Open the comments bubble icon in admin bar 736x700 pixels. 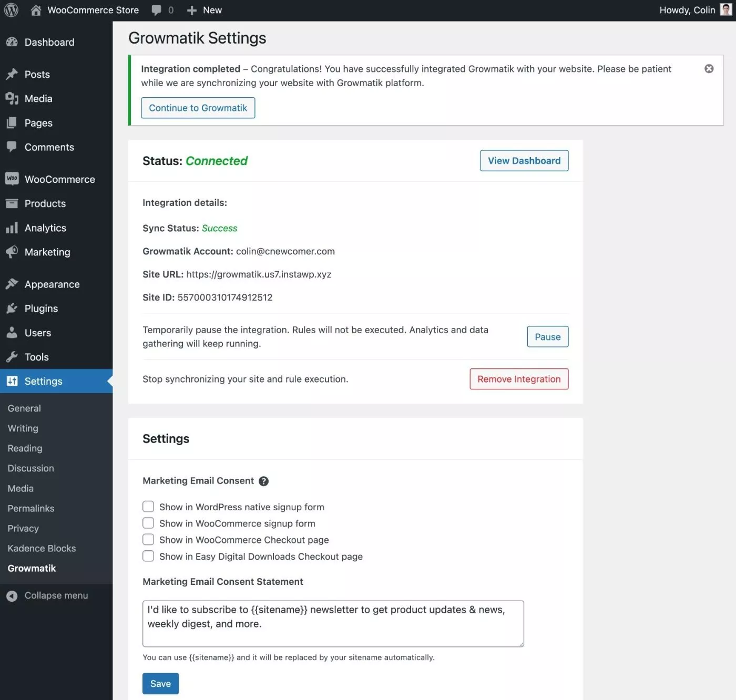tap(156, 10)
